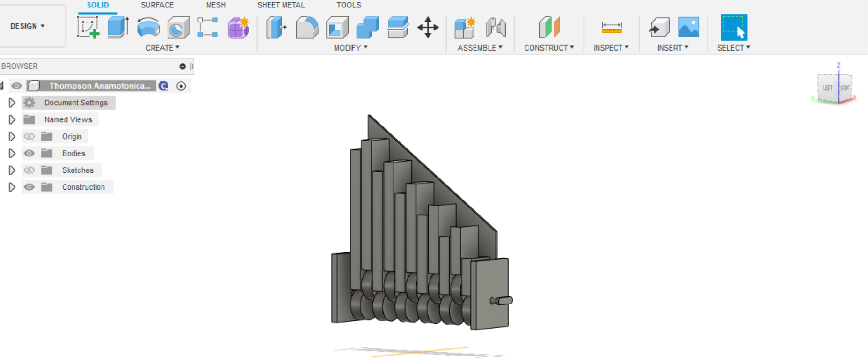Select the Sketches tree row label
The height and width of the screenshot is (363, 868).
click(x=78, y=170)
